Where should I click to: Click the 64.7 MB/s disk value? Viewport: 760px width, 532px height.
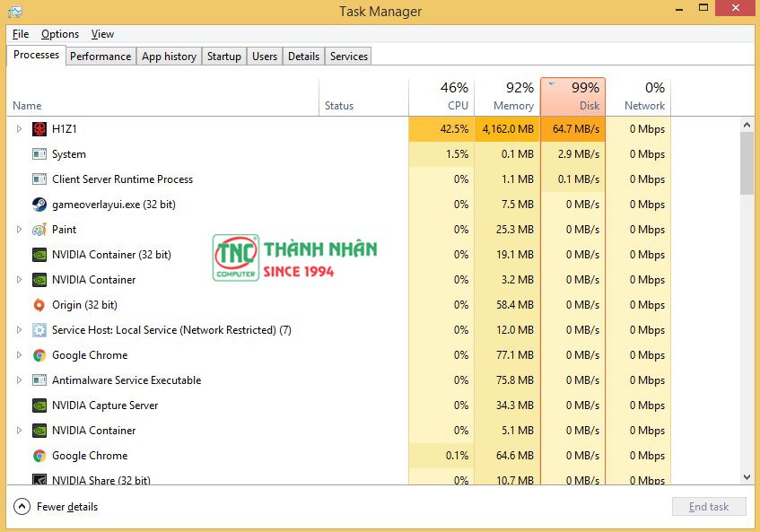pyautogui.click(x=576, y=129)
